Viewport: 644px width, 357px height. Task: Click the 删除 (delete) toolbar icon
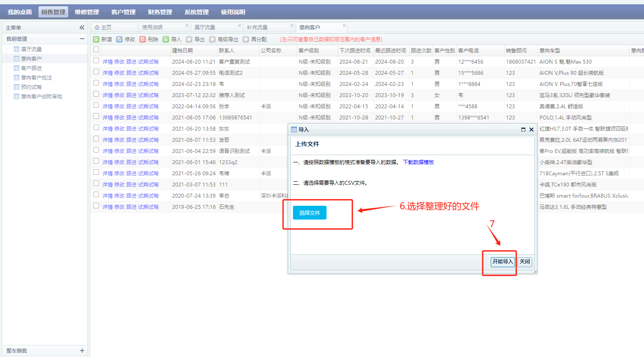click(143, 39)
